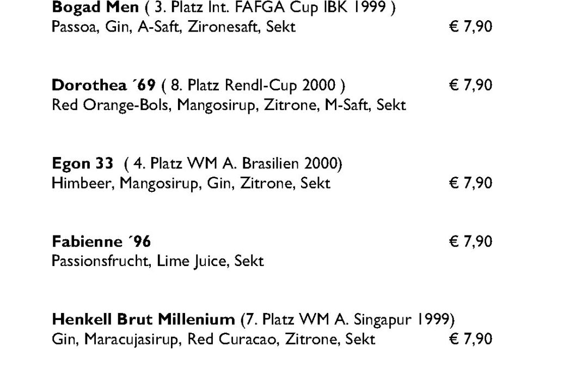Click the Red Orange-Bols ingredient line
The image size is (588, 368).
pos(229,105)
